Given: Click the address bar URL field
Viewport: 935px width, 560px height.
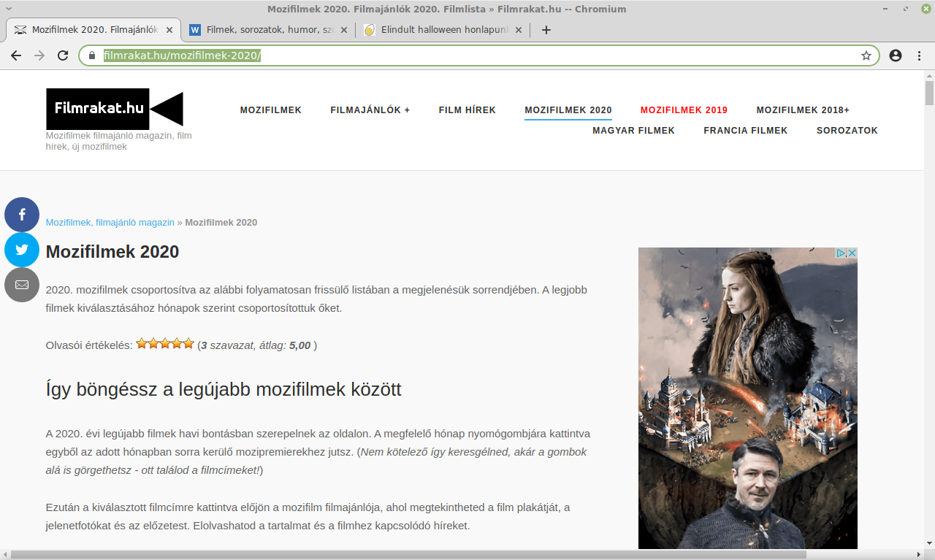Looking at the screenshot, I should pos(478,55).
